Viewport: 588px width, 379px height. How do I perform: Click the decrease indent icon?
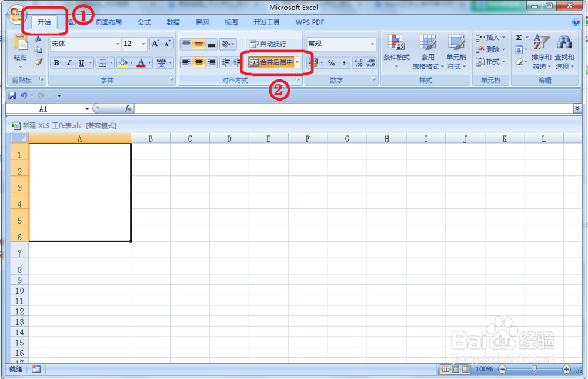(x=226, y=62)
